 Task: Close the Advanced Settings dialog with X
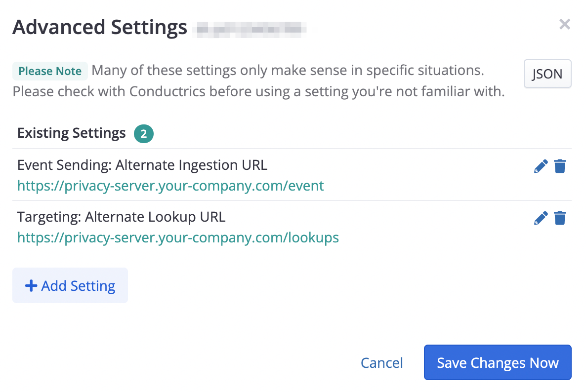click(565, 24)
